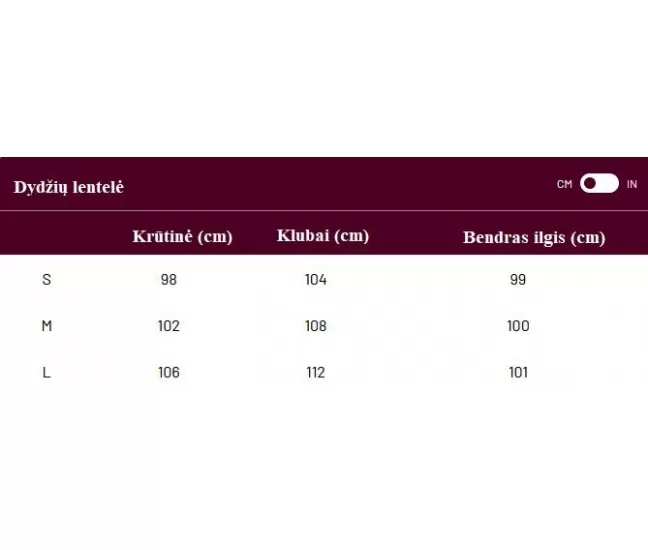The width and height of the screenshot is (648, 550).
Task: Select the M size row label
Action: pyautogui.click(x=47, y=326)
